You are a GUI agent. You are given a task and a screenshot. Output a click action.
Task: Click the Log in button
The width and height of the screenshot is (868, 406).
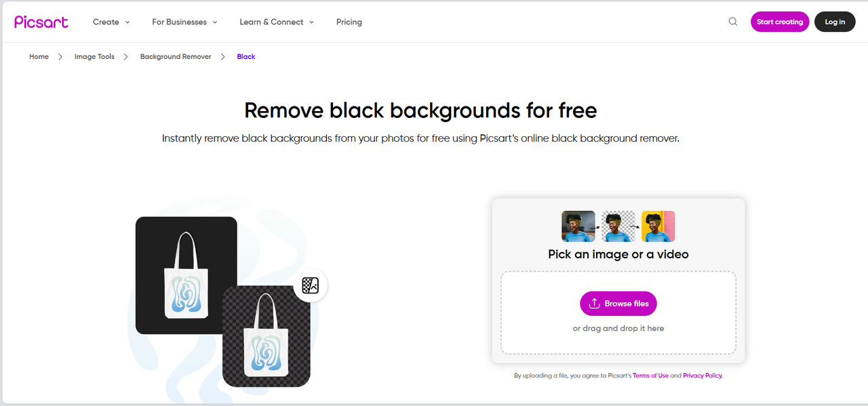(835, 22)
